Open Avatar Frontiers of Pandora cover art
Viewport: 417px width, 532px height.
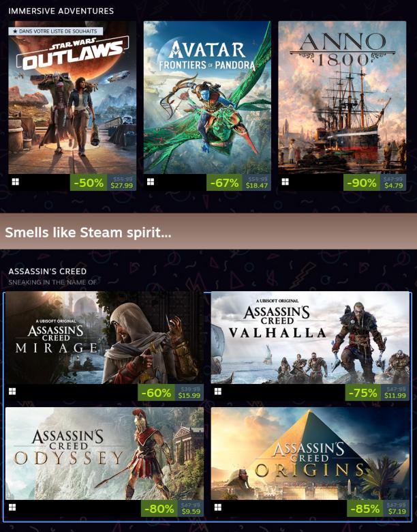pos(207,98)
